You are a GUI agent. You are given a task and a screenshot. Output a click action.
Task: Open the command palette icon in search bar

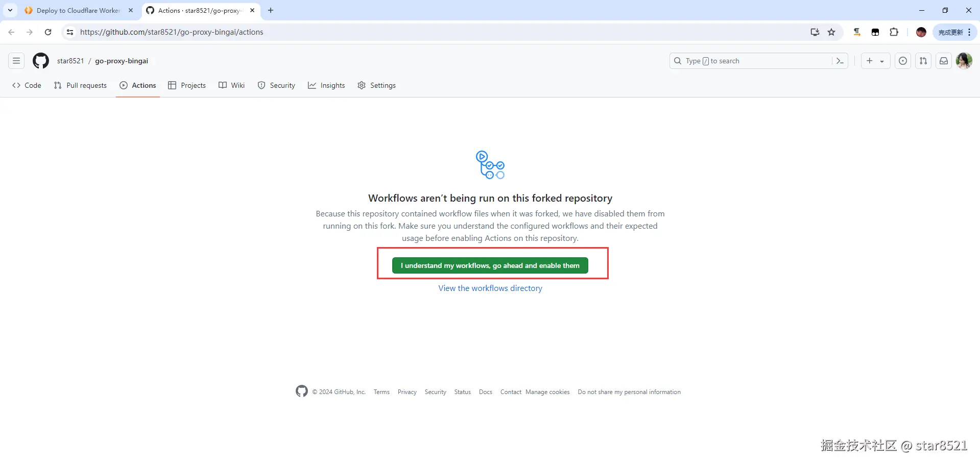point(840,61)
